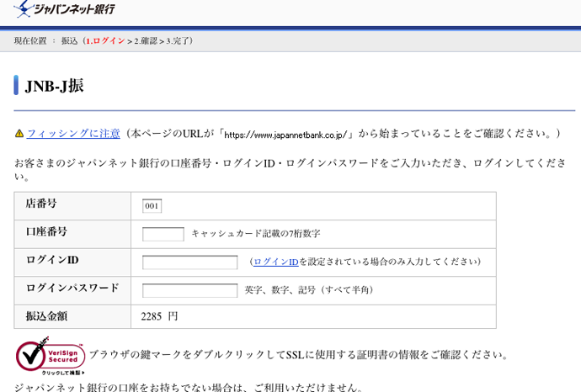The height and width of the screenshot is (392, 581).
Task: Click the 2.確認 breadcrumb step
Action: (146, 40)
